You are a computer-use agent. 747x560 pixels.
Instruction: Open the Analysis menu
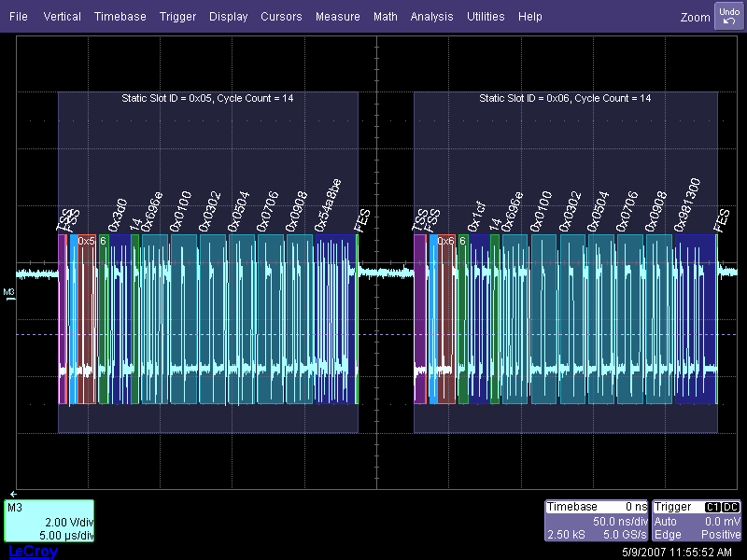(431, 17)
